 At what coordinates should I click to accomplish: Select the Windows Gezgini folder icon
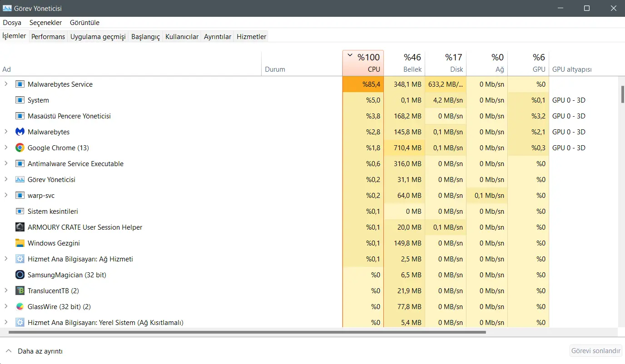20,243
